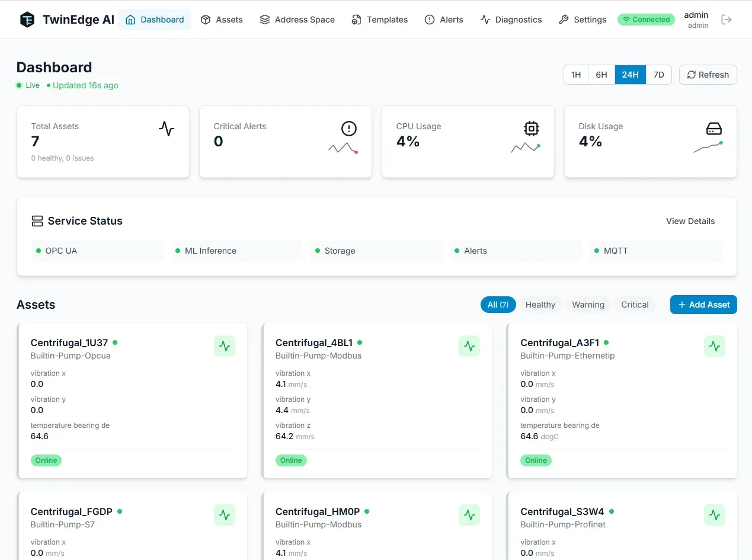Screen dimensions: 752x560
Task: Filter assets by All (7)
Action: coord(498,305)
